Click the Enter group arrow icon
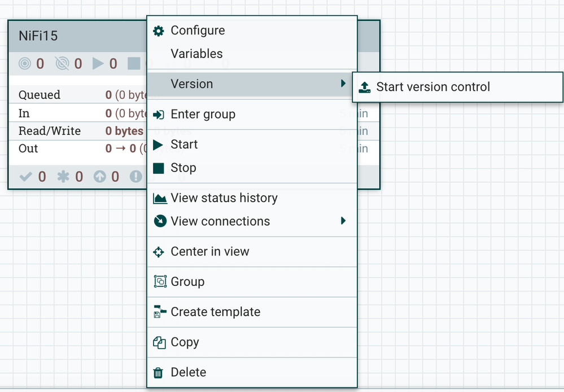 (159, 114)
